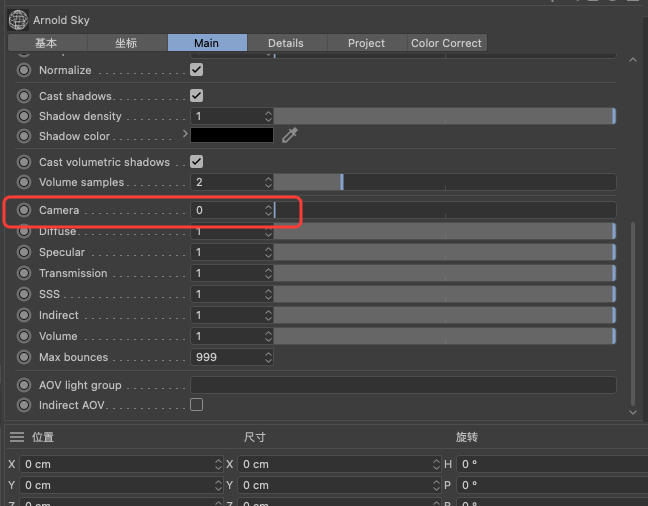Click the scroll-up arrow of attributes panel
The height and width of the screenshot is (506, 648).
coord(633,60)
